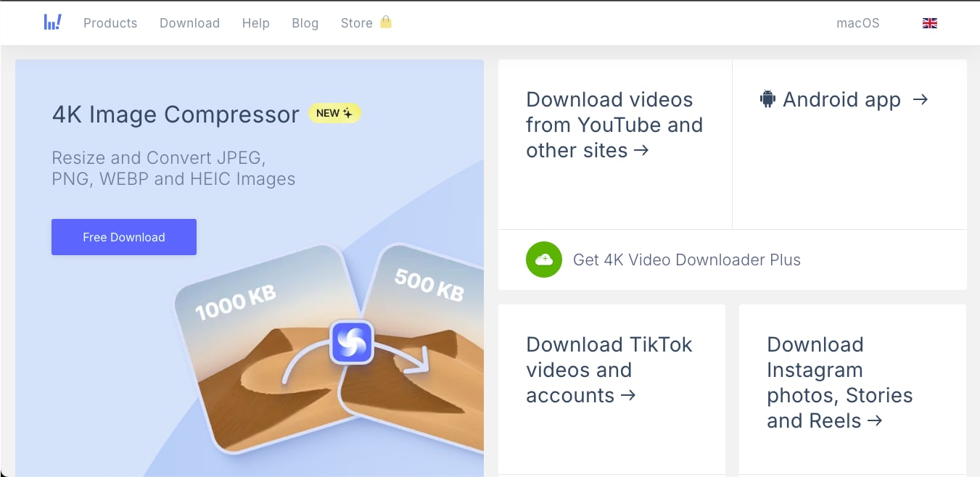Click the 4K Image Compressor heading
This screenshot has width=980, height=477.
pos(176,114)
